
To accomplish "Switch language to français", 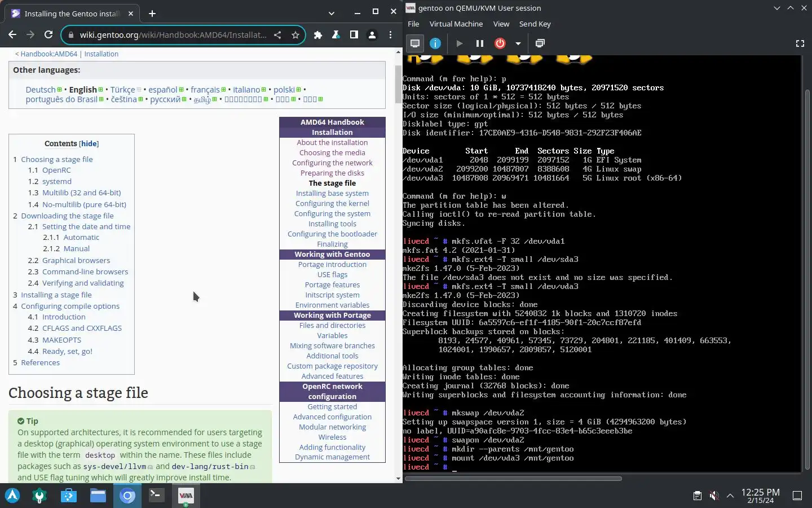I will click(x=205, y=90).
